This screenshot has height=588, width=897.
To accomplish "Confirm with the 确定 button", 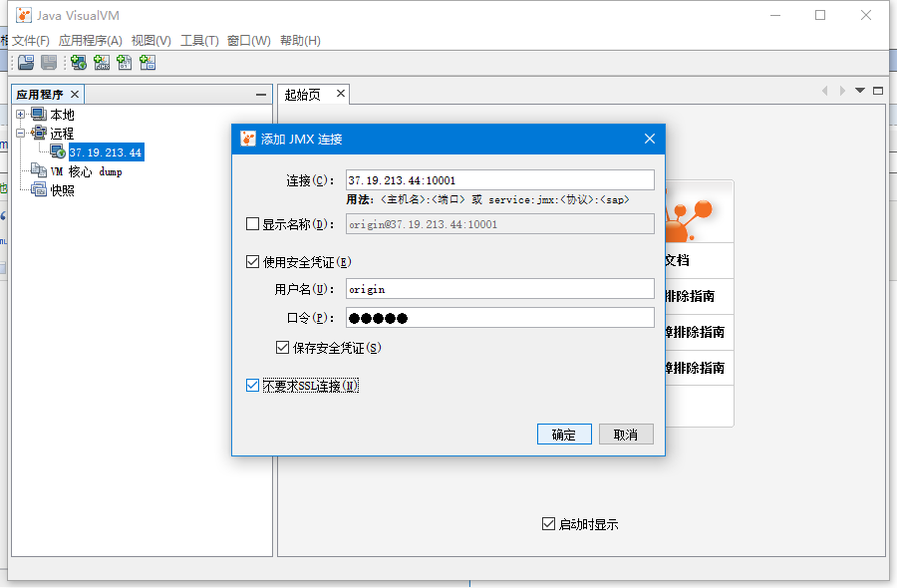I will point(564,435).
